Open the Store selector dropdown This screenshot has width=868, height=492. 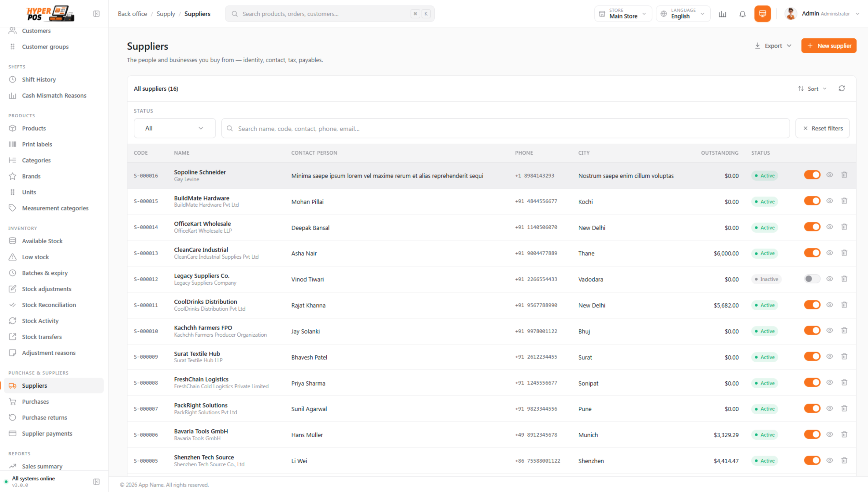(x=623, y=14)
